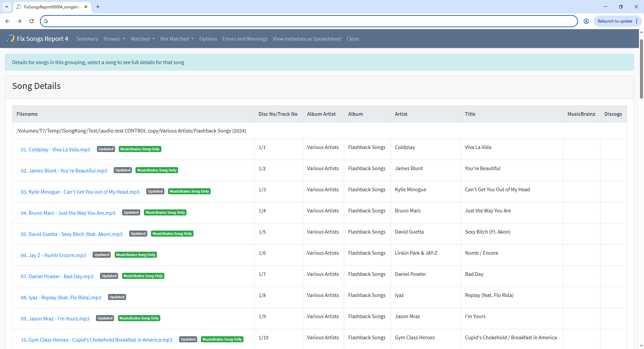Open the browser profile icon
644x349 pixels.
coord(586,21)
